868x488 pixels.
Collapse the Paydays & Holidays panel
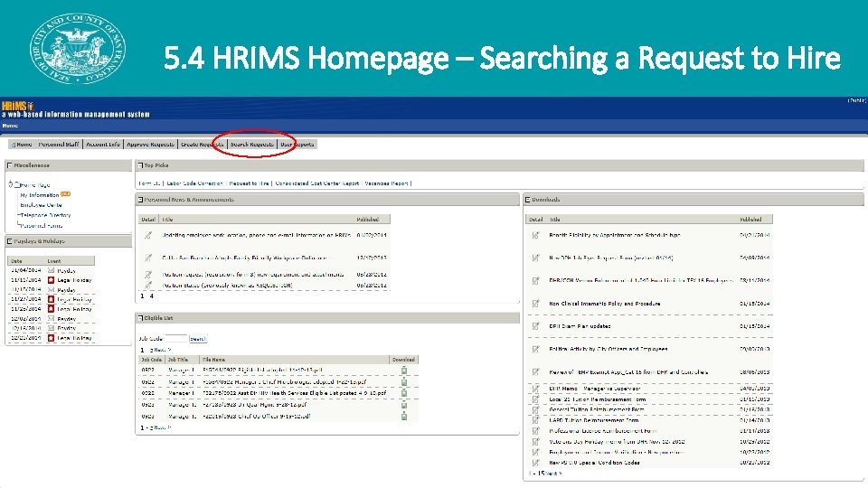[x=9, y=241]
